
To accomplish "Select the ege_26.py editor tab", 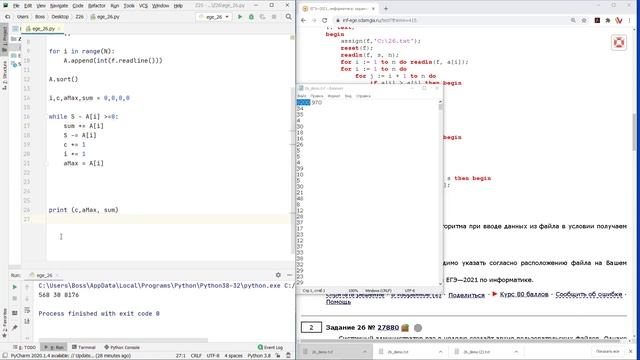I will (x=42, y=29).
